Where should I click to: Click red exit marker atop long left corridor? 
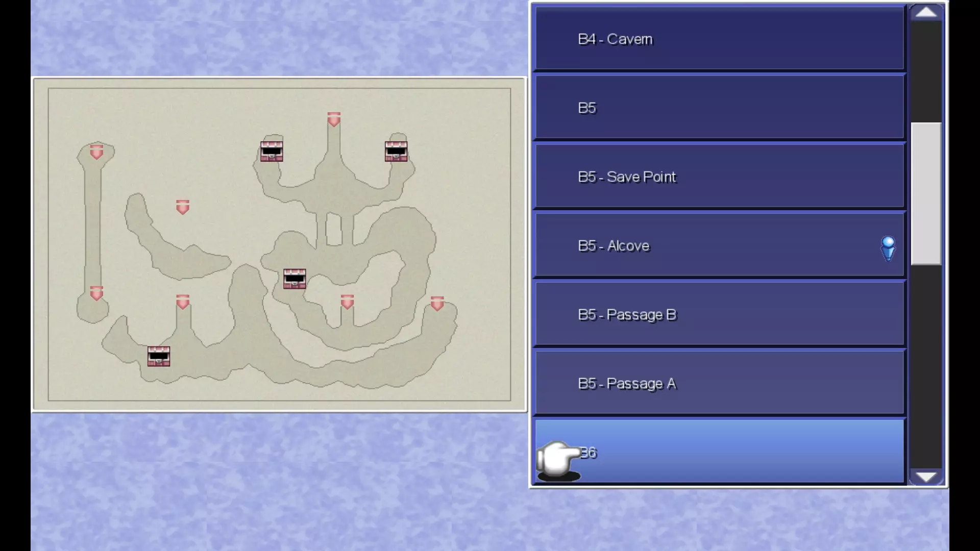96,152
